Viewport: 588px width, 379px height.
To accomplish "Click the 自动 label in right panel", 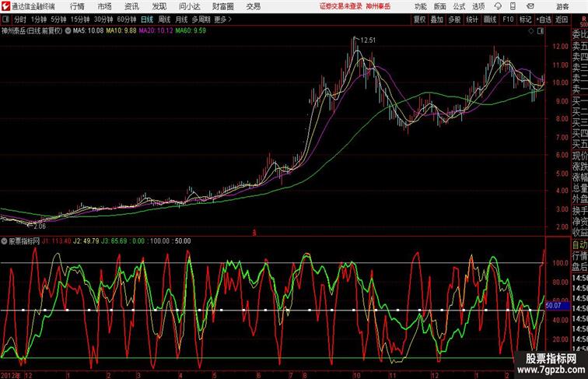I will tap(579, 244).
